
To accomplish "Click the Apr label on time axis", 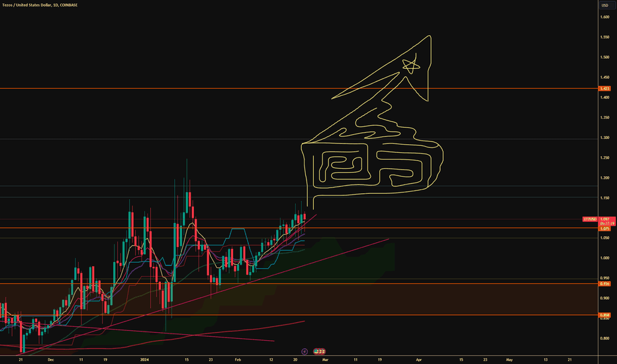I will [419, 359].
